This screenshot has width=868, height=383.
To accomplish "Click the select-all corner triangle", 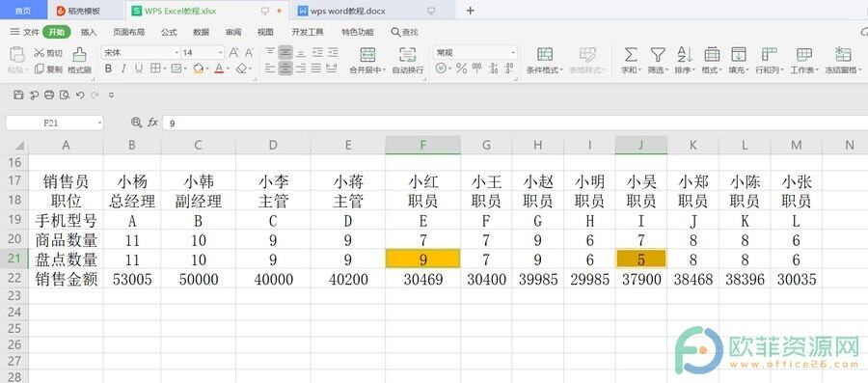I will (x=19, y=146).
